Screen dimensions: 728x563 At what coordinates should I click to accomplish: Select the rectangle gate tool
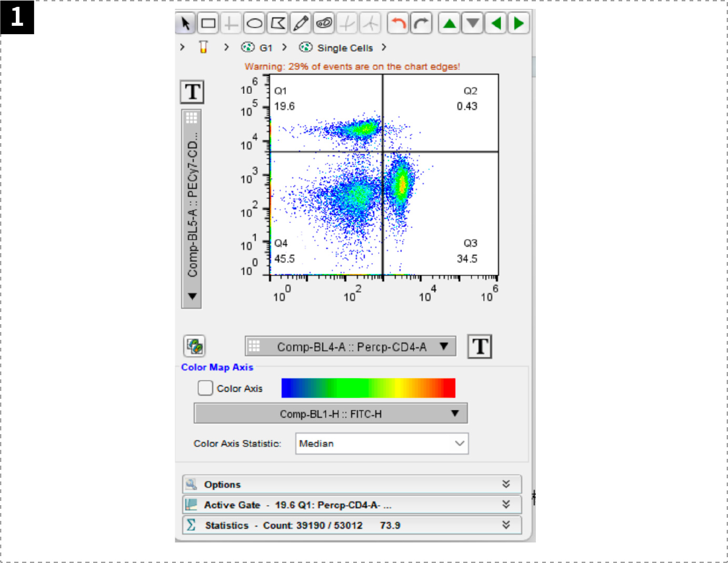coord(208,23)
